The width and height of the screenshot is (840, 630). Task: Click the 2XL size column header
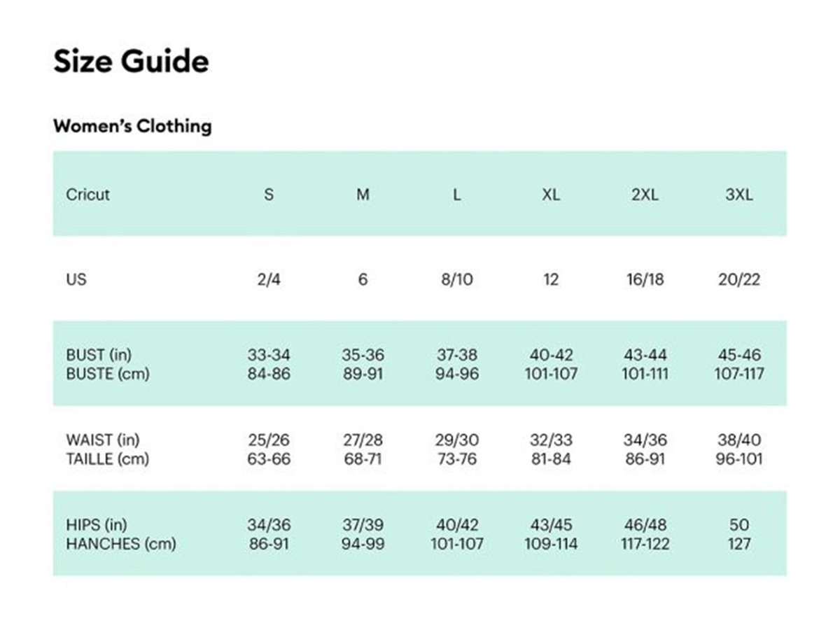coord(645,195)
